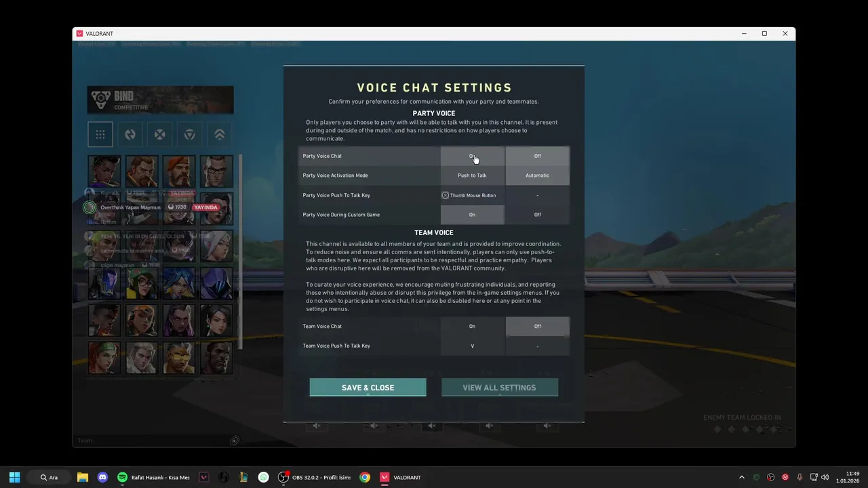The width and height of the screenshot is (868, 488).
Task: Set secondary Party Voice Push To Talk key
Action: [x=538, y=195]
